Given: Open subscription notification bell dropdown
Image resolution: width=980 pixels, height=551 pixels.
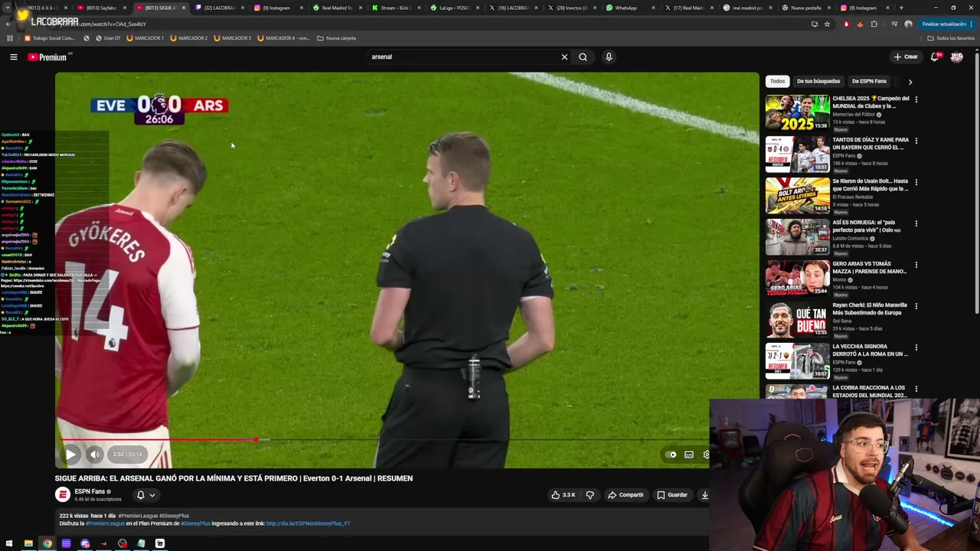Looking at the screenshot, I should click(x=145, y=495).
